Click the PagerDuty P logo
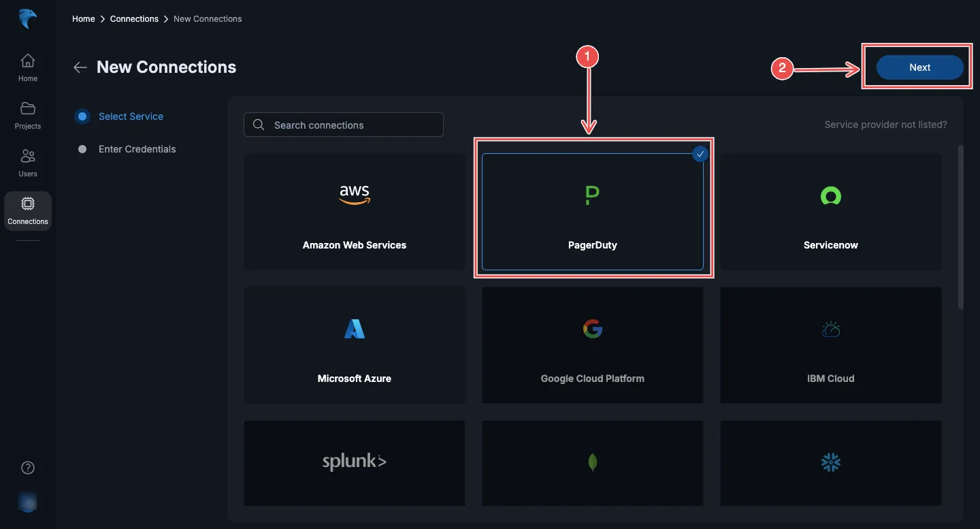The image size is (980, 529). pyautogui.click(x=592, y=196)
